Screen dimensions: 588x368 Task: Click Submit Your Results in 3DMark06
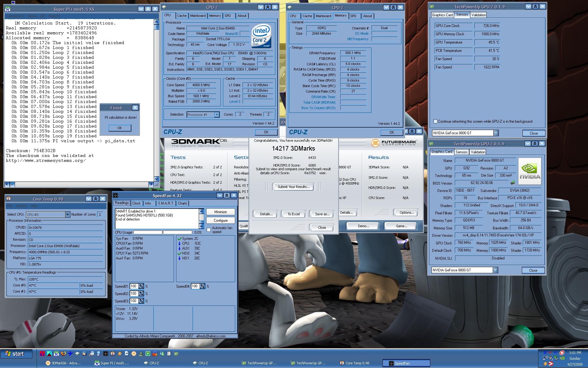(x=293, y=186)
